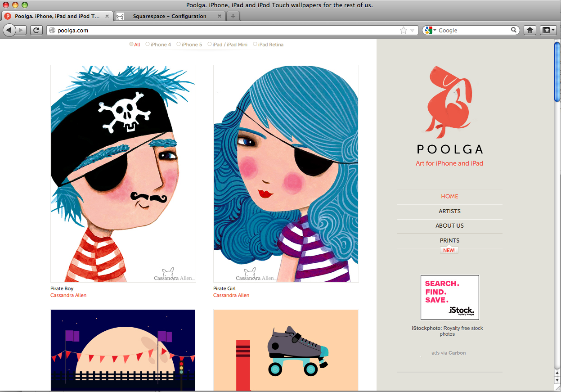
Task: Open Cassandra Allen link under Pirate Girl
Action: tap(231, 295)
